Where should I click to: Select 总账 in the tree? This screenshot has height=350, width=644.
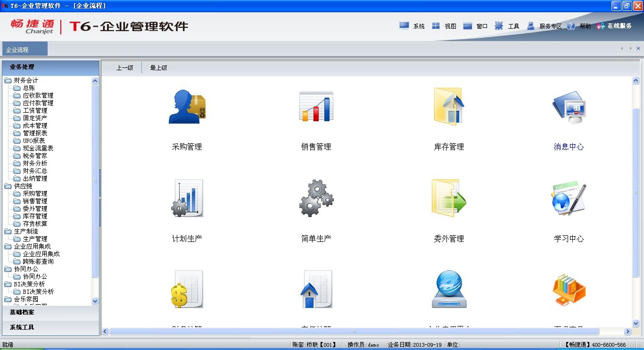pyautogui.click(x=29, y=88)
